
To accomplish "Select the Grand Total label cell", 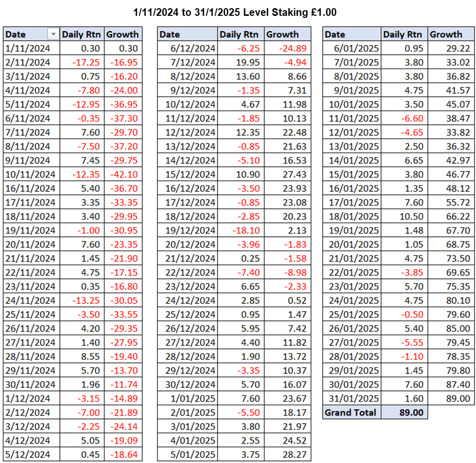I will (352, 412).
